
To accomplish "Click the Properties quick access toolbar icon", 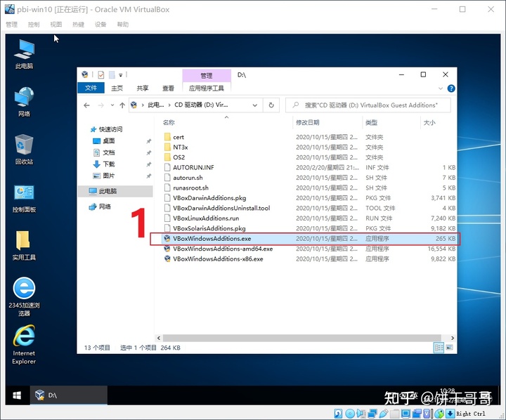I will 101,75.
